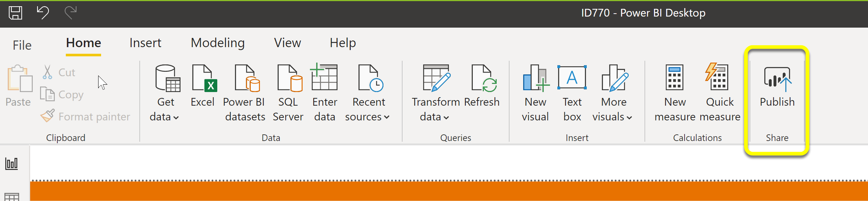Open Enter data table icon
Image resolution: width=868 pixels, height=201 pixels.
click(x=324, y=77)
